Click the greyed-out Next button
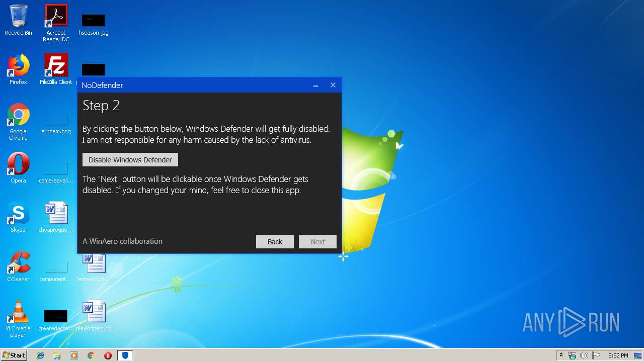 coord(317,242)
